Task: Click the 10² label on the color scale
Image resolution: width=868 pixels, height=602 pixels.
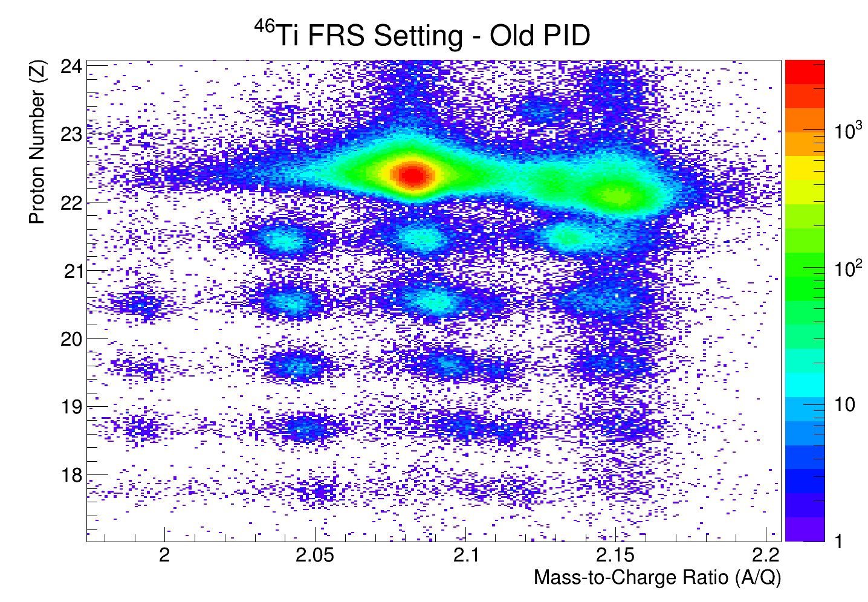Action: [x=847, y=268]
